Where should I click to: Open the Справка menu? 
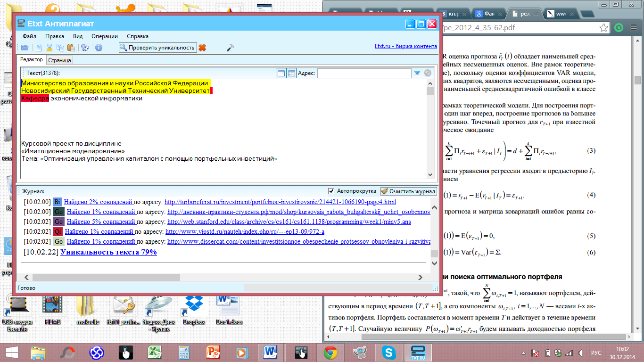pos(138,36)
